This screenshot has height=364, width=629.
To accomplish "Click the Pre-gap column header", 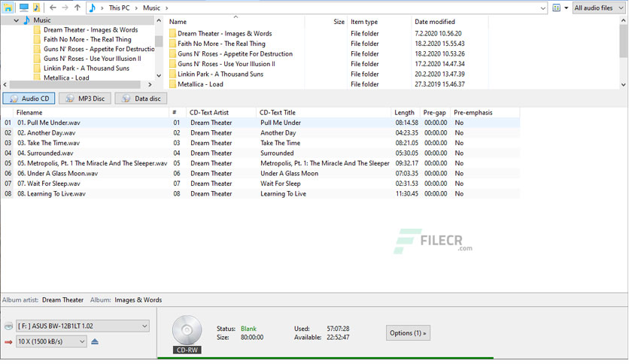I will click(434, 113).
